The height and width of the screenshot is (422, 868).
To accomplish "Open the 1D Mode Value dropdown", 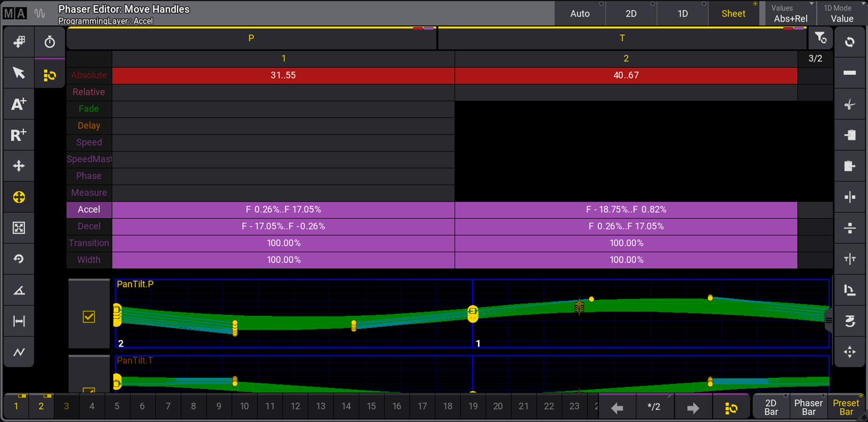I will 841,14.
